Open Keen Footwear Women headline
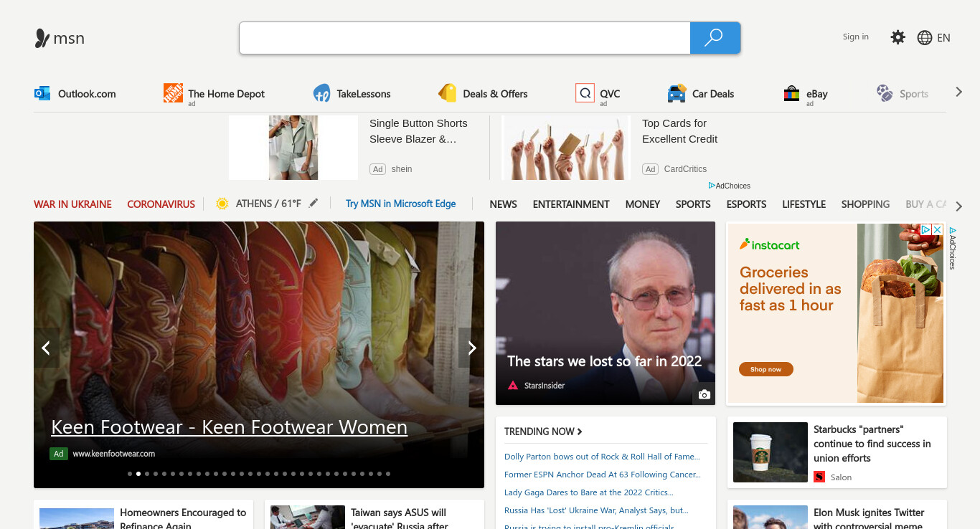The height and width of the screenshot is (529, 980). click(x=230, y=427)
